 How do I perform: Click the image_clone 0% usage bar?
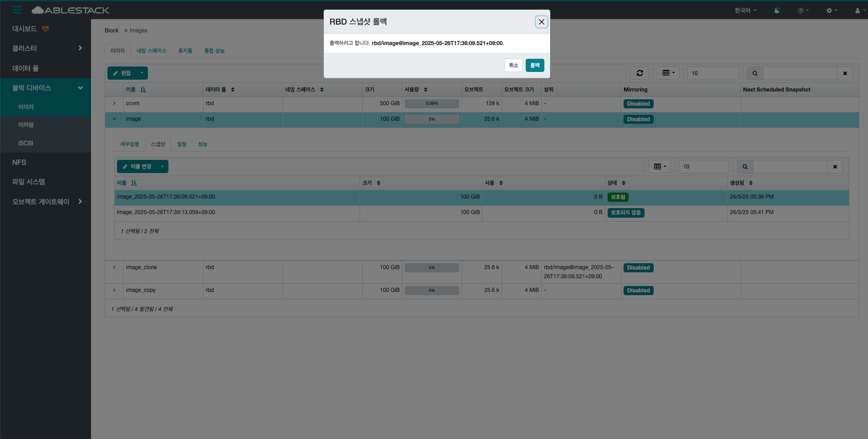click(x=432, y=268)
